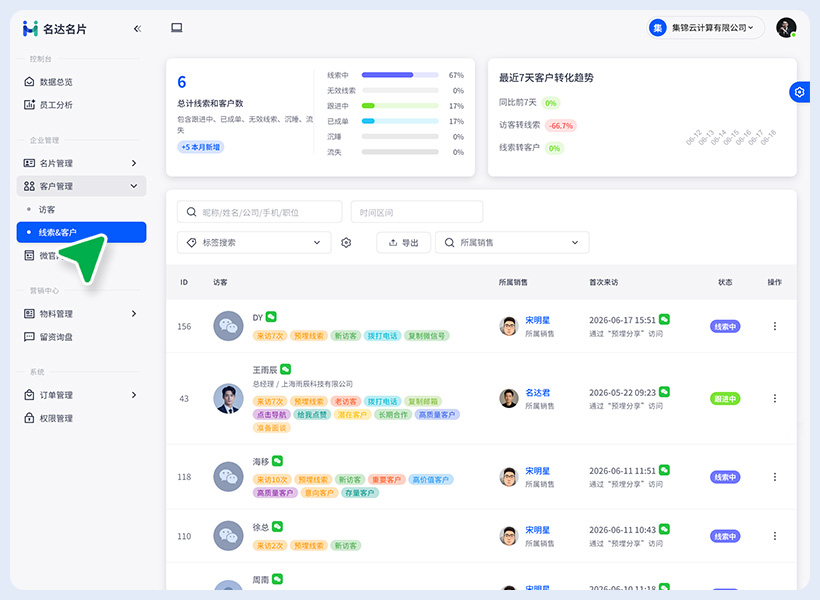The width and height of the screenshot is (820, 600).
Task: Click the 复制微信号 tag on DY
Action: click(x=427, y=336)
